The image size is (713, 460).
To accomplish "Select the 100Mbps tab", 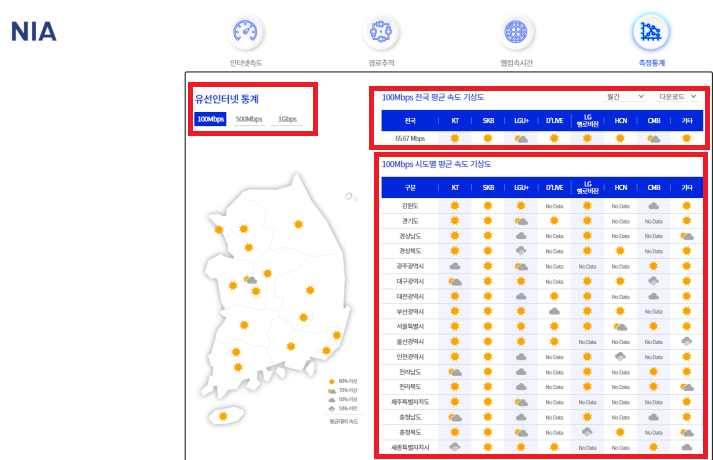I will pos(211,119).
